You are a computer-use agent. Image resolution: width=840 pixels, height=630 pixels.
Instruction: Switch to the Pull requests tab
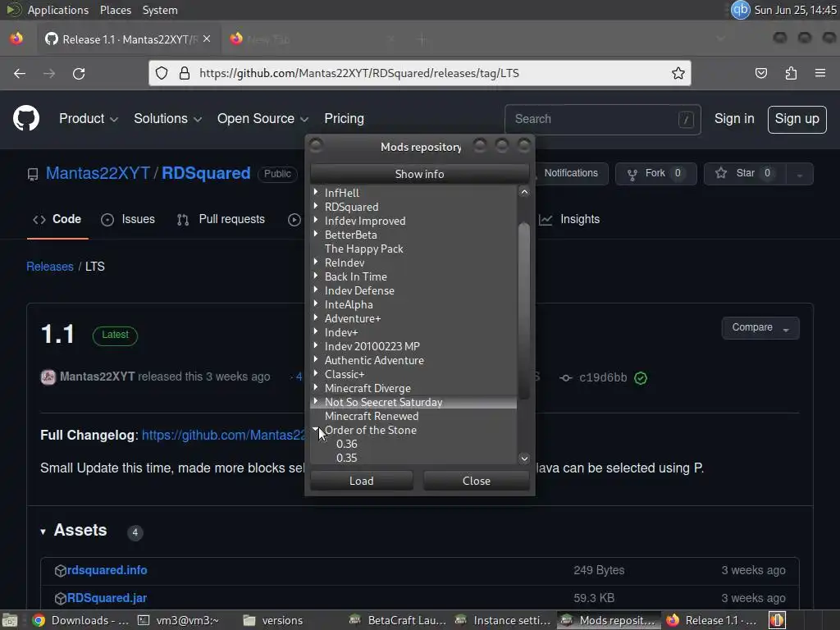[221, 219]
